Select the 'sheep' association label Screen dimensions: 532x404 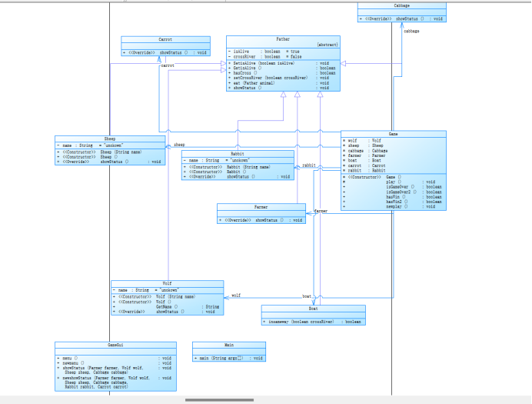tap(179, 145)
